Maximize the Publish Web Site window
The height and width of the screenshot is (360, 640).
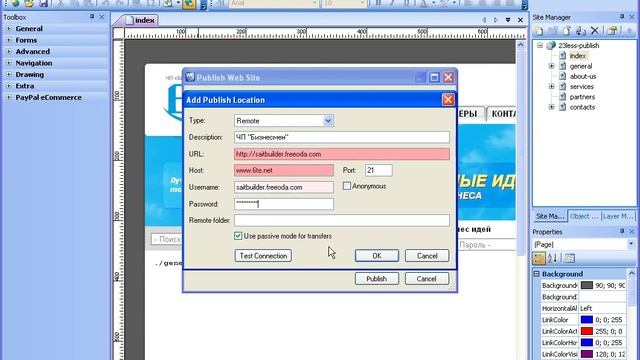(434, 78)
